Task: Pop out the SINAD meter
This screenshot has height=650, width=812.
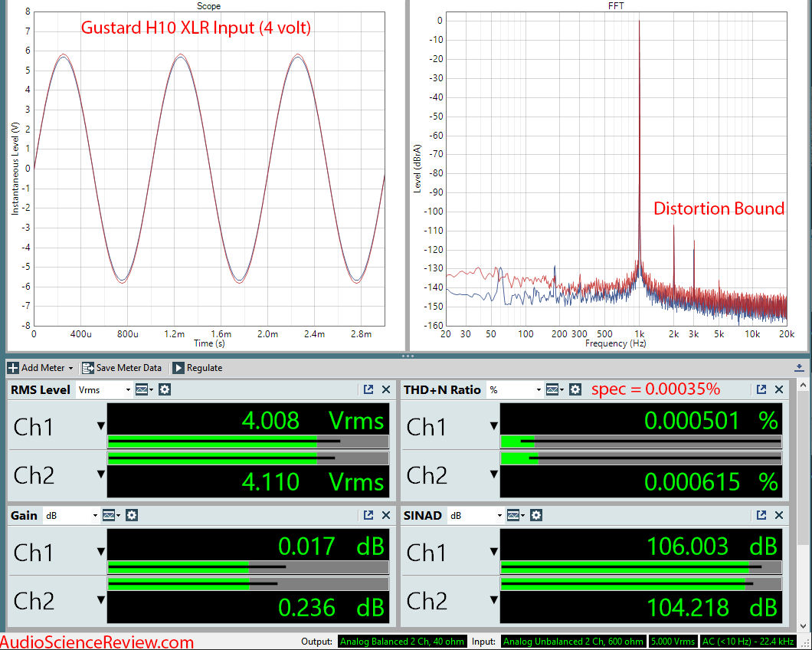Action: click(x=761, y=515)
